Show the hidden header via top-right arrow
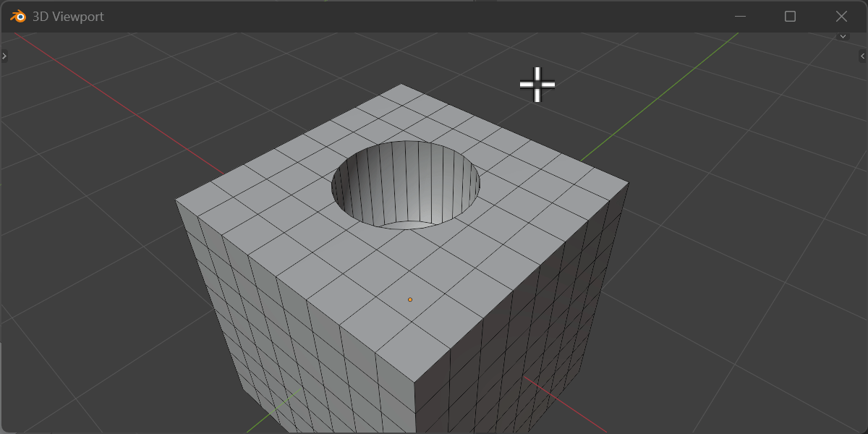The height and width of the screenshot is (434, 868). pyautogui.click(x=843, y=35)
